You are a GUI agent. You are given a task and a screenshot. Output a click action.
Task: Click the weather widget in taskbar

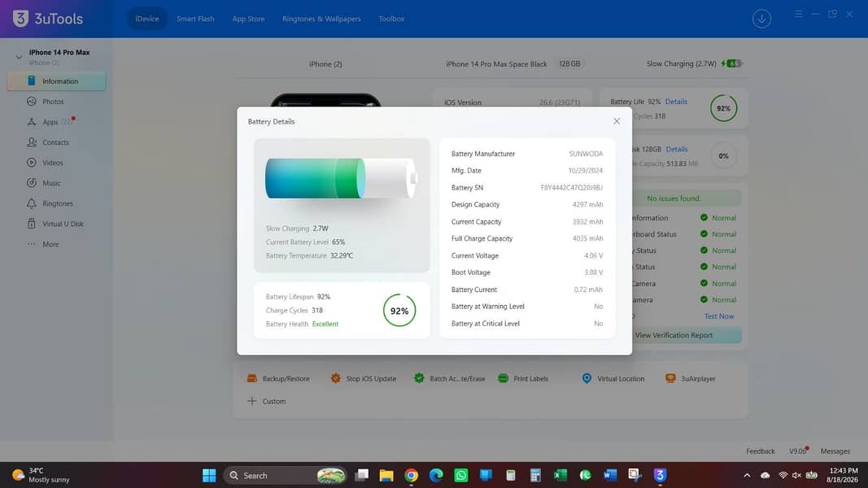point(41,475)
